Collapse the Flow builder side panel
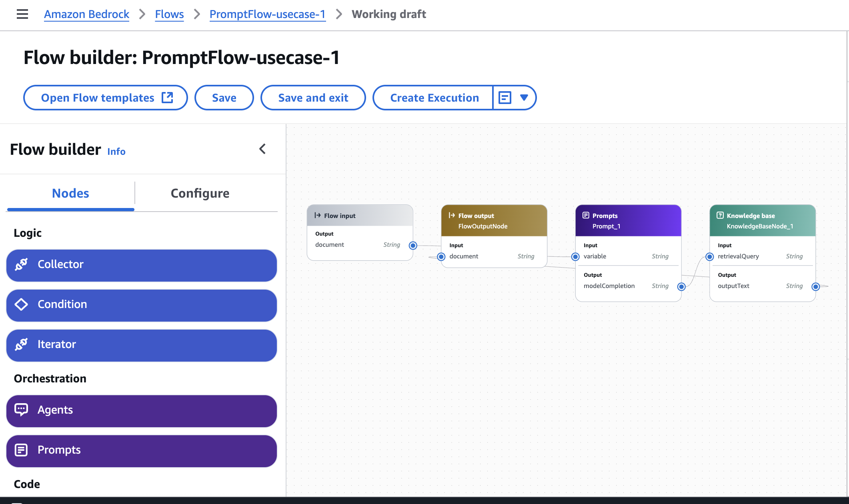The width and height of the screenshot is (849, 504). (262, 149)
